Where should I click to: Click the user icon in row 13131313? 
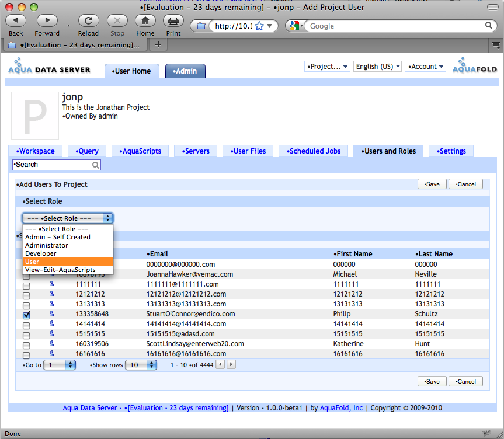point(51,304)
